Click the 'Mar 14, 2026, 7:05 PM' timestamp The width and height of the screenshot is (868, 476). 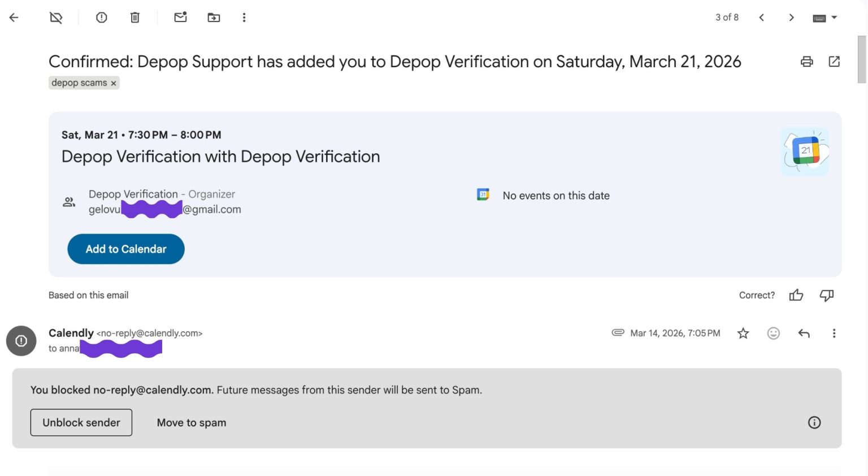675,333
